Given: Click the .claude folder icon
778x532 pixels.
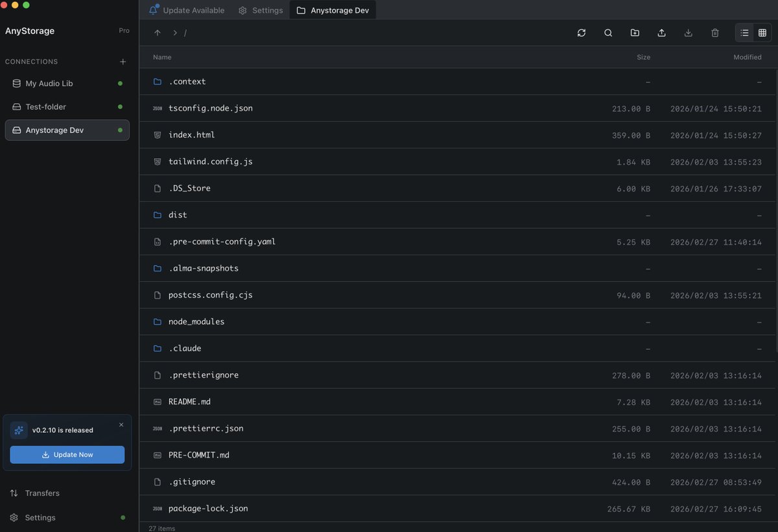Looking at the screenshot, I should click(157, 349).
